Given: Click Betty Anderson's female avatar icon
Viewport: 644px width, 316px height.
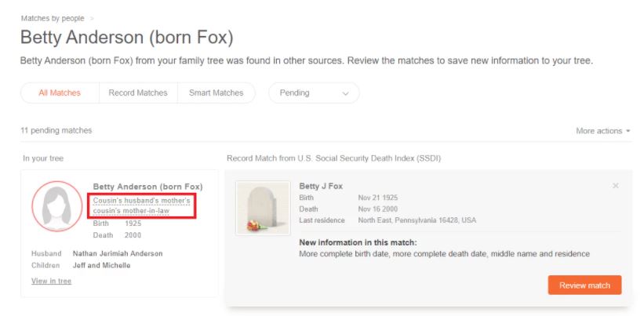Looking at the screenshot, I should pyautogui.click(x=57, y=206).
